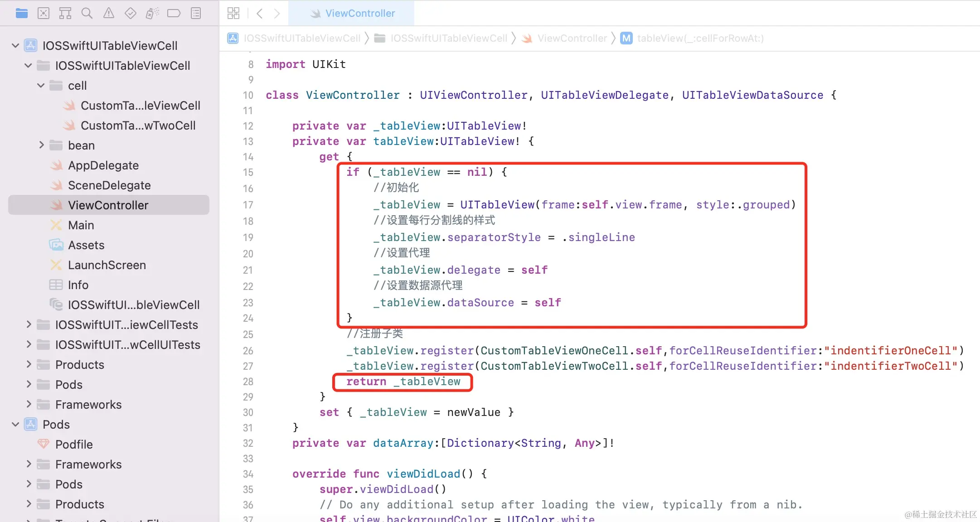Open the Project navigator folder icon

point(21,13)
